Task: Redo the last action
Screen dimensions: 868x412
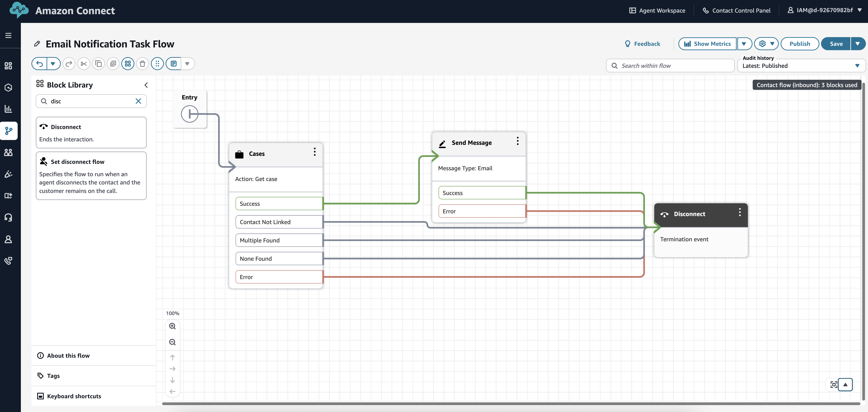Action: tap(69, 63)
